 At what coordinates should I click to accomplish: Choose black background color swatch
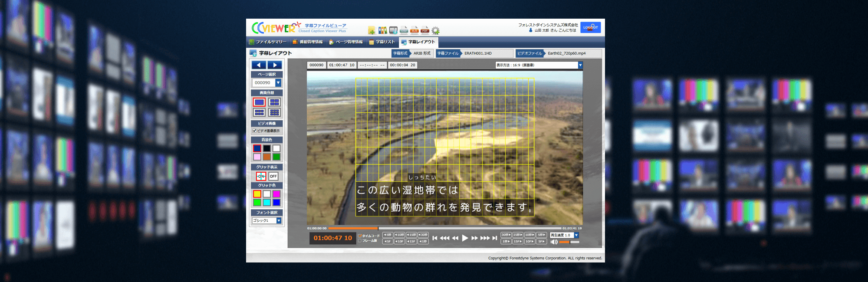(x=267, y=148)
